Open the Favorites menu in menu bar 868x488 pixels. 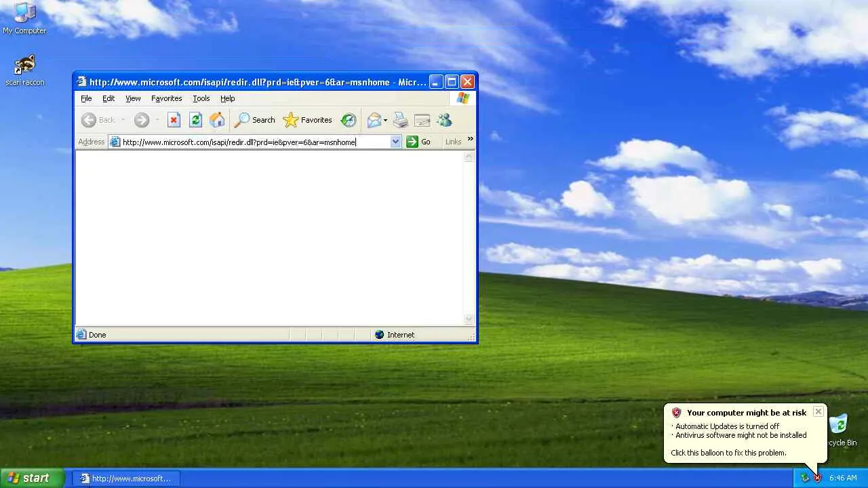(x=166, y=98)
